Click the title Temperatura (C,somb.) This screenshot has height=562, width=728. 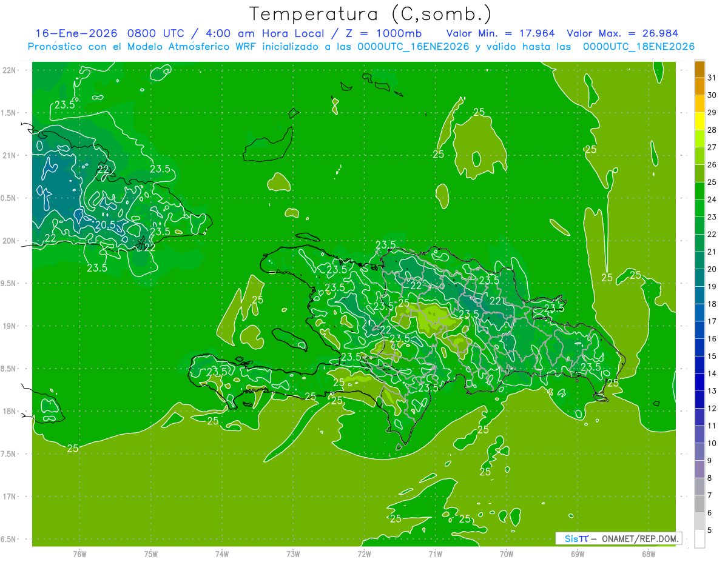click(x=370, y=15)
